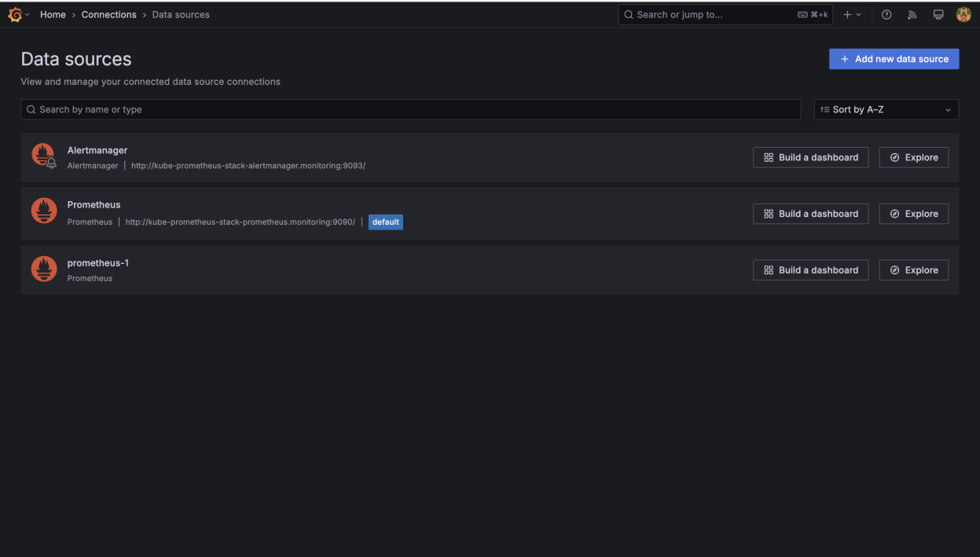Click the alertmanager.monitoring:9093 URL text
This screenshot has width=980, height=557.
point(248,166)
